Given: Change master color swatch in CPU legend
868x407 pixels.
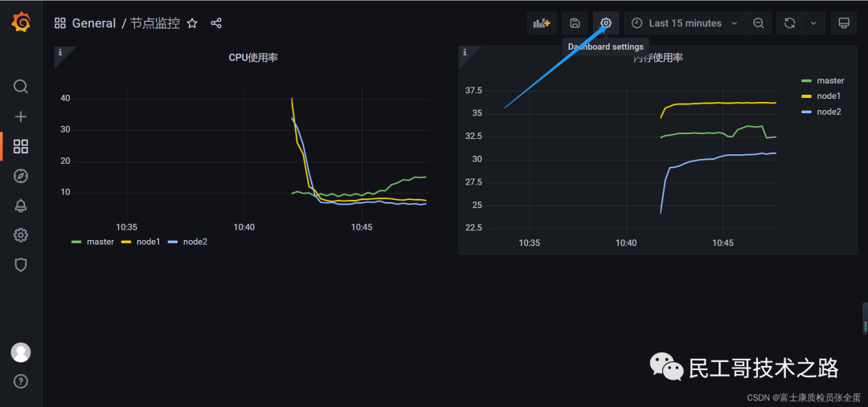Looking at the screenshot, I should tap(77, 242).
